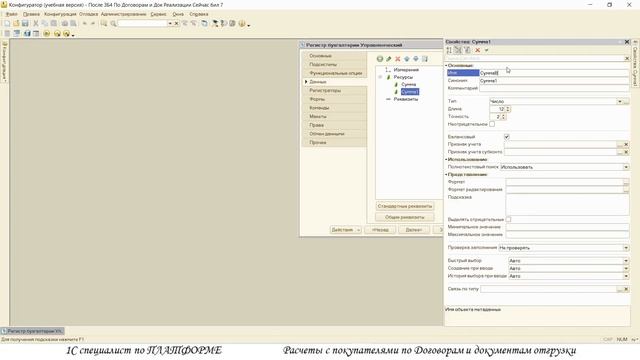Open the Администрирование menu

pyautogui.click(x=123, y=14)
